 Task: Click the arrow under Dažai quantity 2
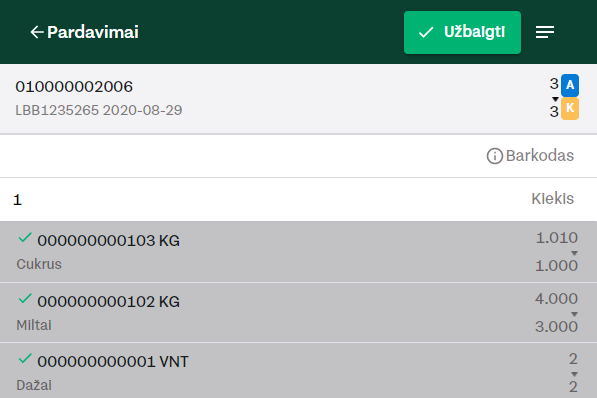click(x=574, y=374)
